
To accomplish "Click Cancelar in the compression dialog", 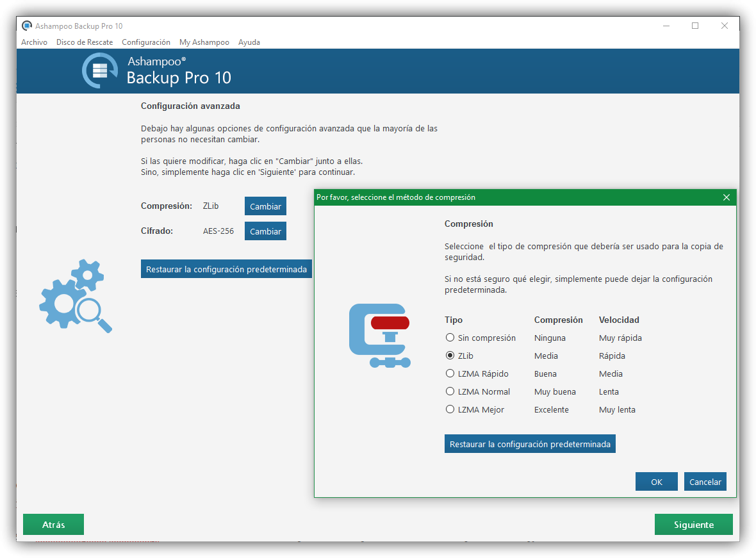I will [x=705, y=481].
